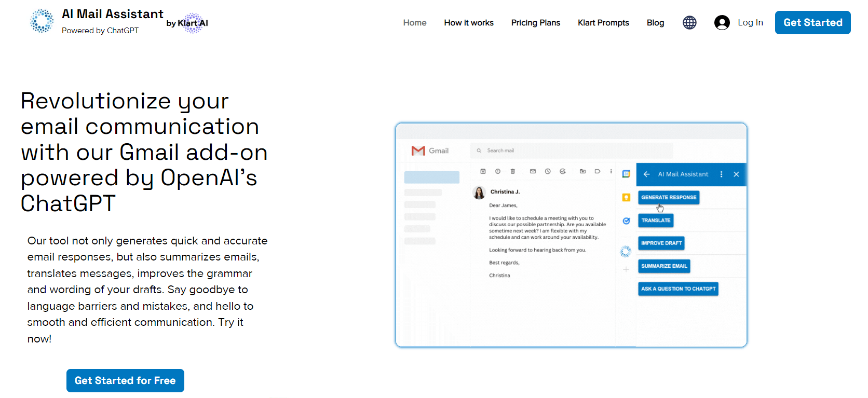The width and height of the screenshot is (868, 398).
Task: Open How it works section
Action: tap(469, 23)
